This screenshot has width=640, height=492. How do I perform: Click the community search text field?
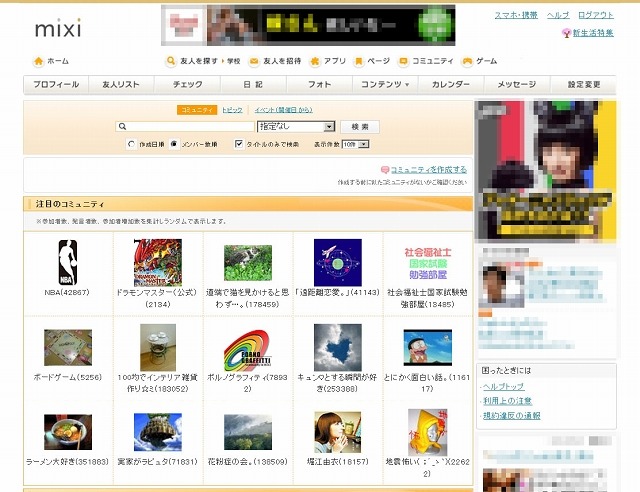[185, 127]
